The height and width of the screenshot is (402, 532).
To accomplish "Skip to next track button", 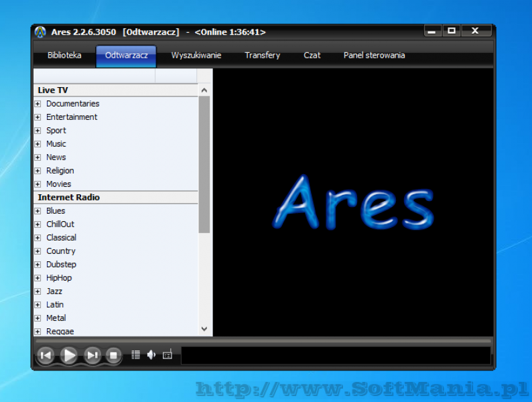I will (92, 355).
